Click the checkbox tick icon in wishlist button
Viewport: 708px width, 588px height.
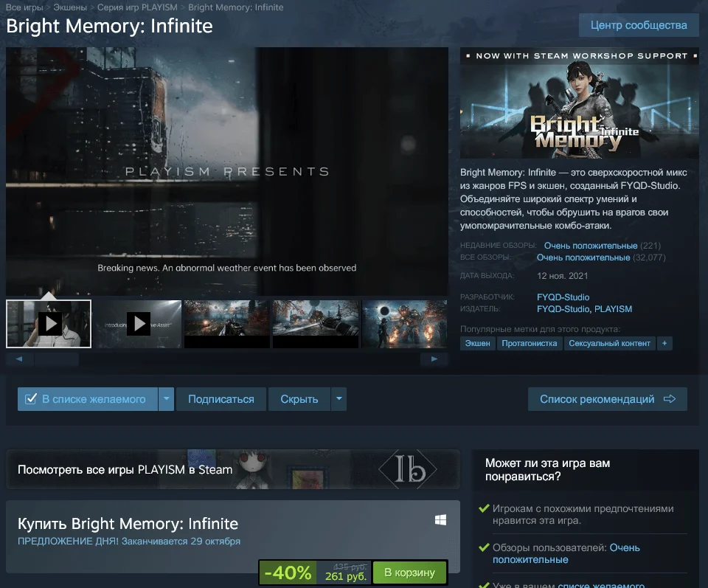pos(31,399)
